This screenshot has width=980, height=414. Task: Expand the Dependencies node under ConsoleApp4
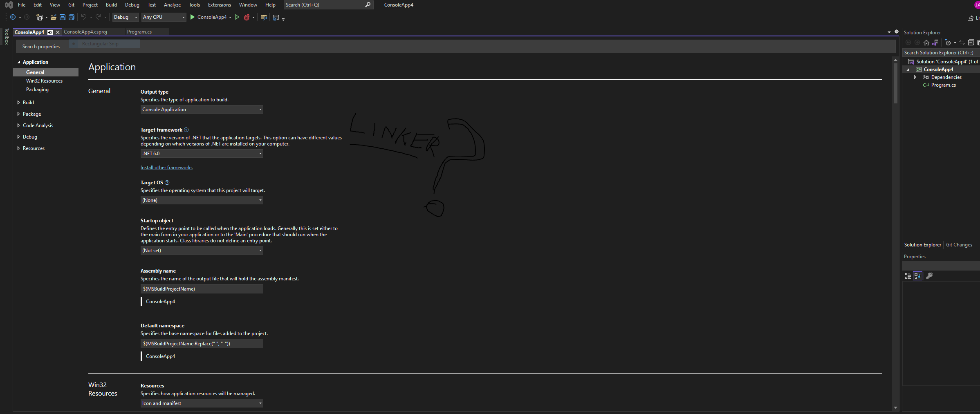click(x=915, y=77)
